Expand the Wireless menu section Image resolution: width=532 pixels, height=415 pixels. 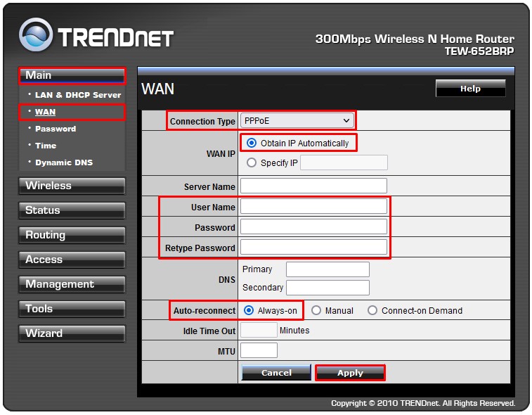(x=71, y=186)
